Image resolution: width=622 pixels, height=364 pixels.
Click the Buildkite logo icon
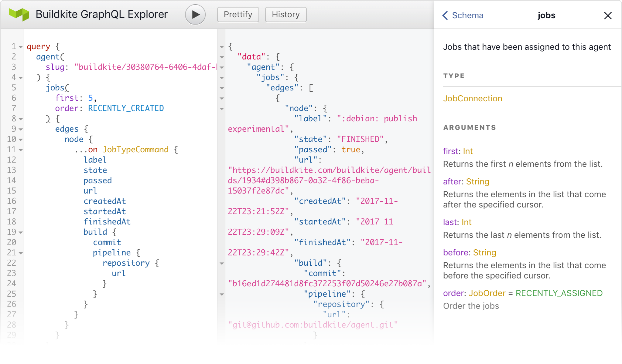(19, 14)
